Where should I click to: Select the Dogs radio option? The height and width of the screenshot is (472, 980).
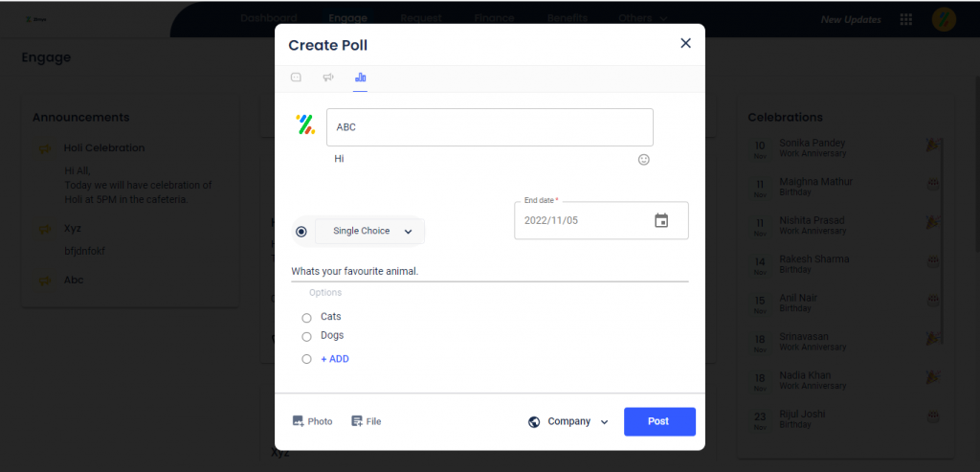pos(306,337)
